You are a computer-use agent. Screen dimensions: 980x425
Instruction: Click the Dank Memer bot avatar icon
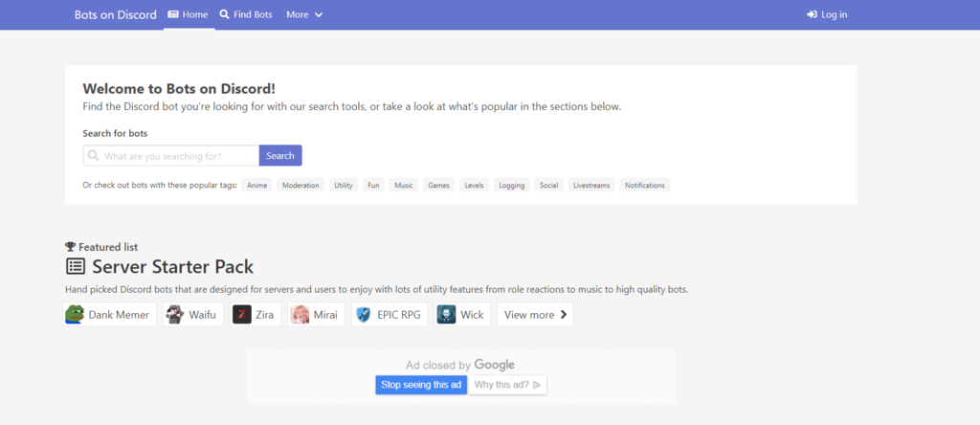point(75,315)
